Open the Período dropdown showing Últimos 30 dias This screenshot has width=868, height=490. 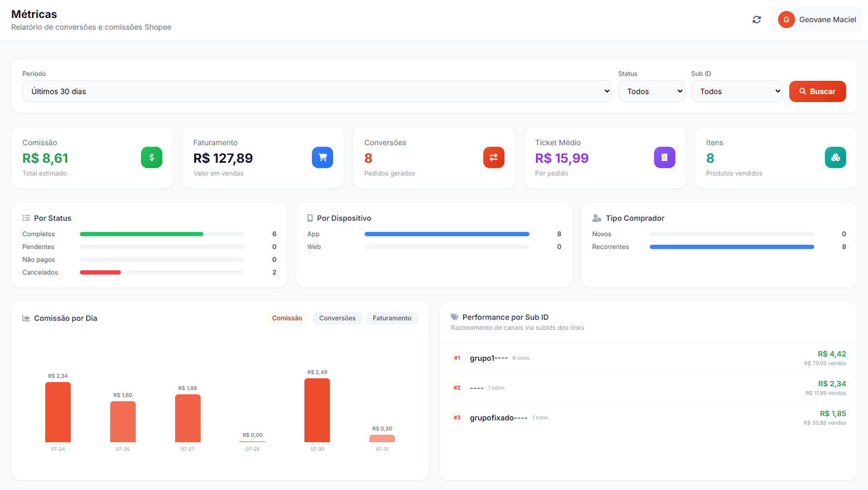point(317,91)
